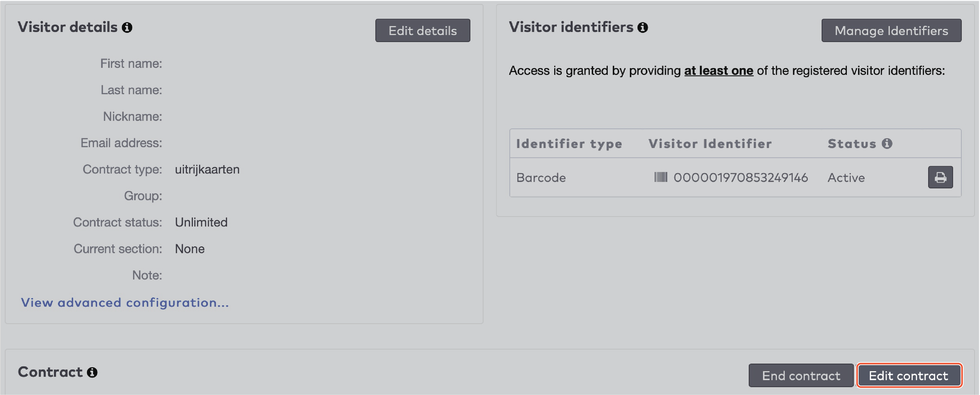Click the info icon beside the Contract heading

tap(92, 372)
